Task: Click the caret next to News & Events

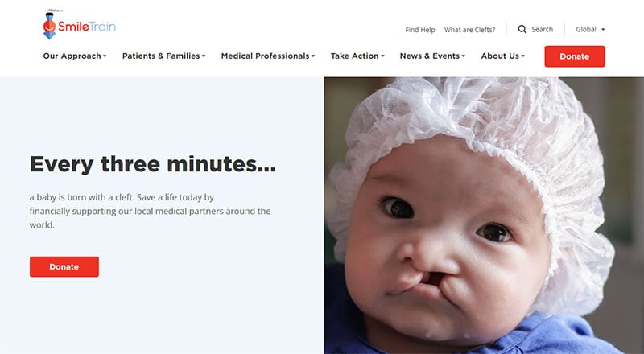Action: pos(464,56)
